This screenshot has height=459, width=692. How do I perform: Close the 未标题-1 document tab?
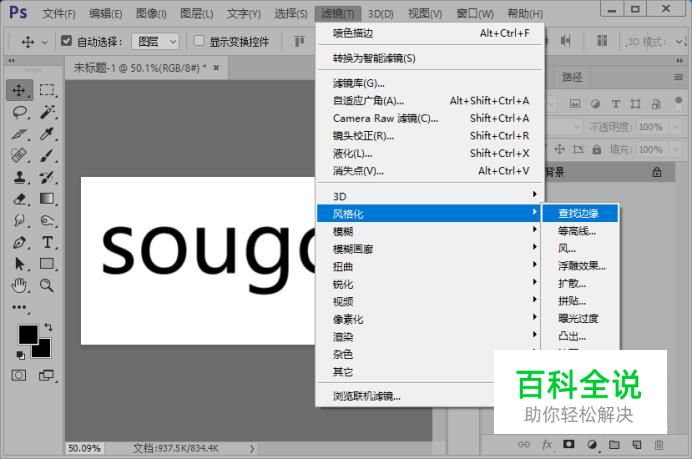pos(216,68)
